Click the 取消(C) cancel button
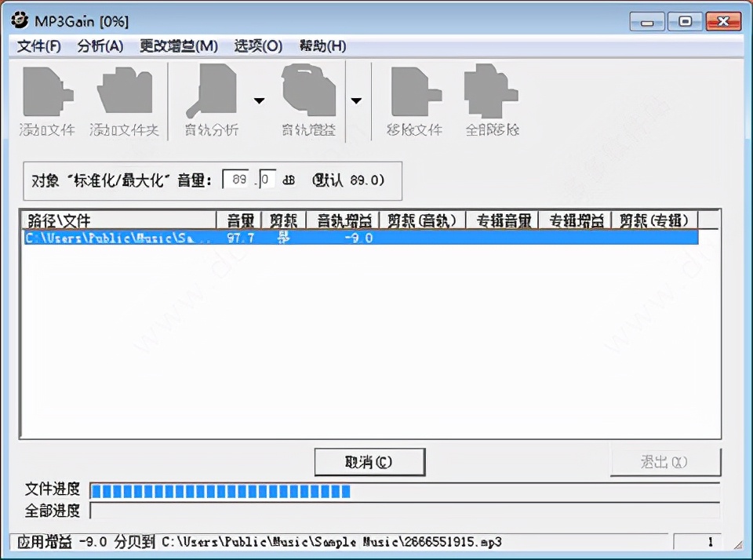Screen dimensions: 753x560 [369, 461]
